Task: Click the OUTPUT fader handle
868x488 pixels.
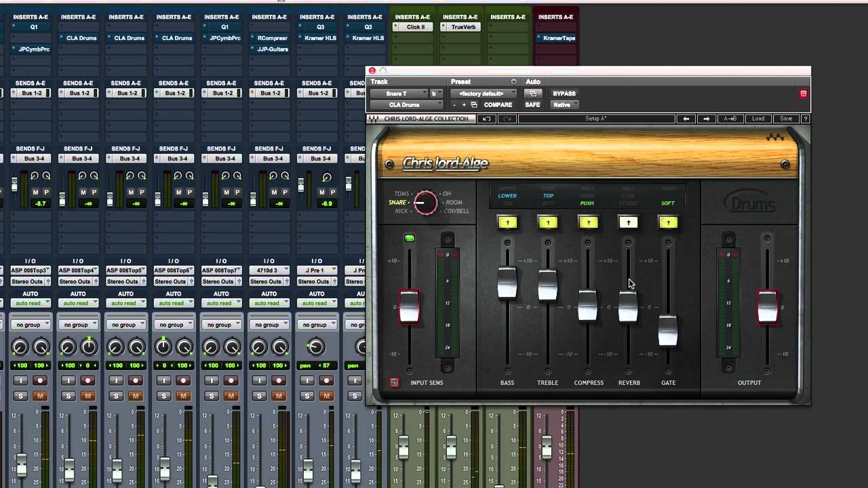Action: tap(768, 307)
